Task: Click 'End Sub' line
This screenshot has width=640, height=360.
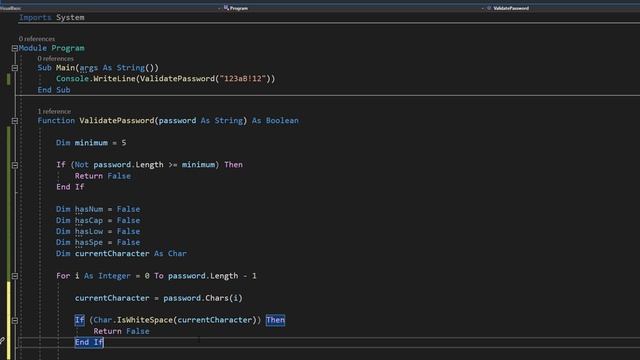Action: click(x=54, y=90)
